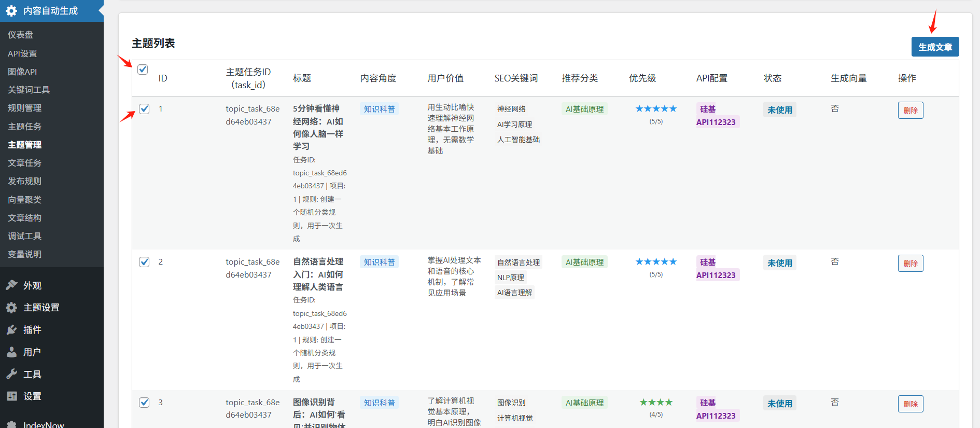Viewport: 980px width, 428px height.
Task: Open the 仪表盘 menu item
Action: pos(21,35)
